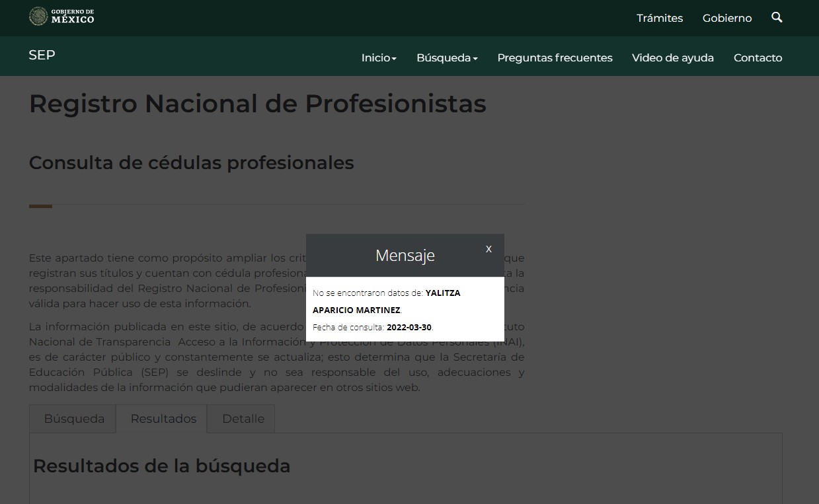Open Preguntas frecuentes in the nav bar

tap(555, 57)
